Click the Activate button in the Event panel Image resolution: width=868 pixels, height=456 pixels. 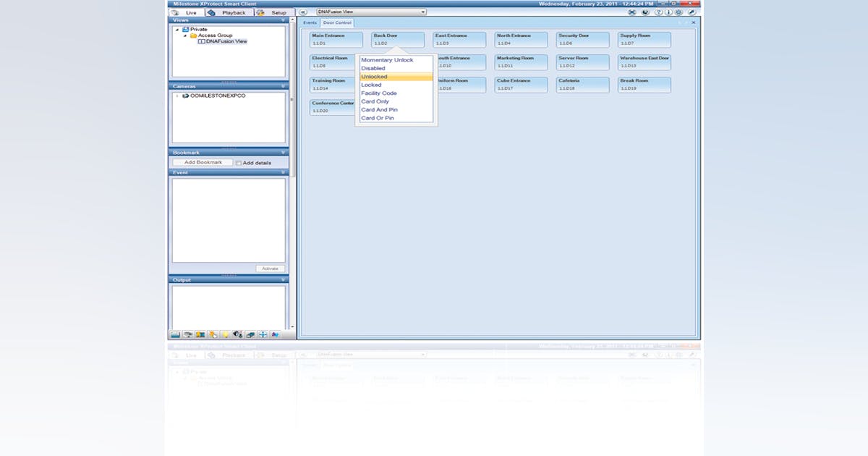tap(270, 267)
